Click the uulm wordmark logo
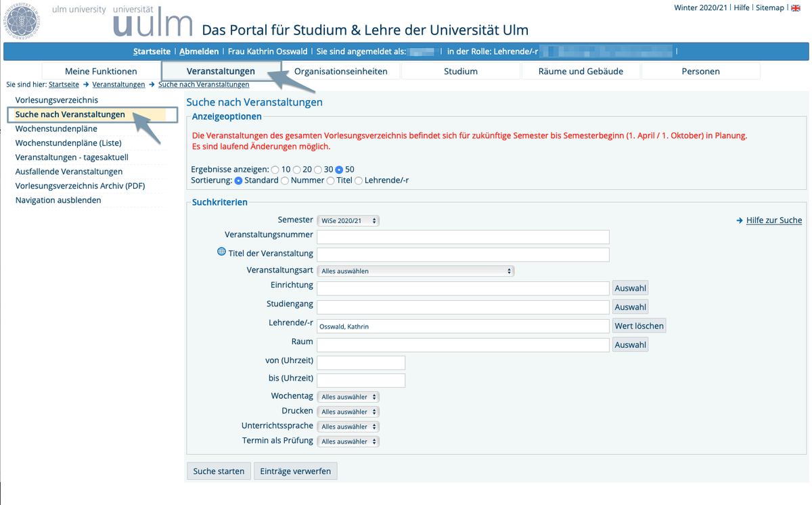The image size is (812, 505). pos(153,22)
